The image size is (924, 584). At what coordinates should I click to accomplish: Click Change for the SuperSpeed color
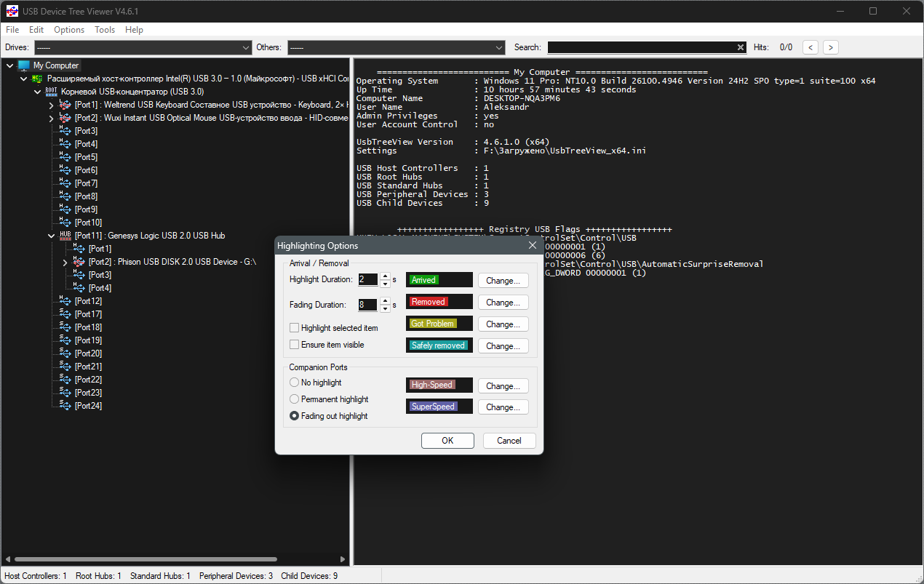click(x=503, y=407)
